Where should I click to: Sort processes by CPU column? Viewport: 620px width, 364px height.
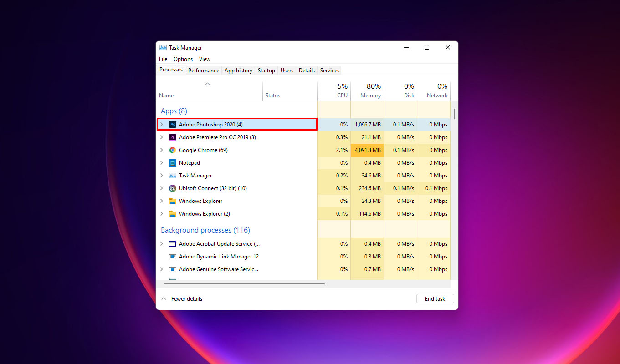334,91
